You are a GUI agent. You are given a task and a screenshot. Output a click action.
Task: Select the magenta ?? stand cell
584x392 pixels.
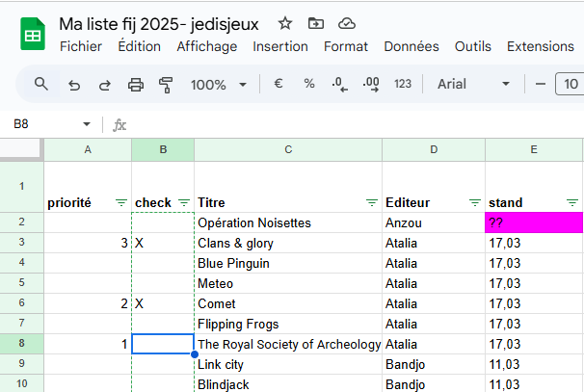point(534,222)
